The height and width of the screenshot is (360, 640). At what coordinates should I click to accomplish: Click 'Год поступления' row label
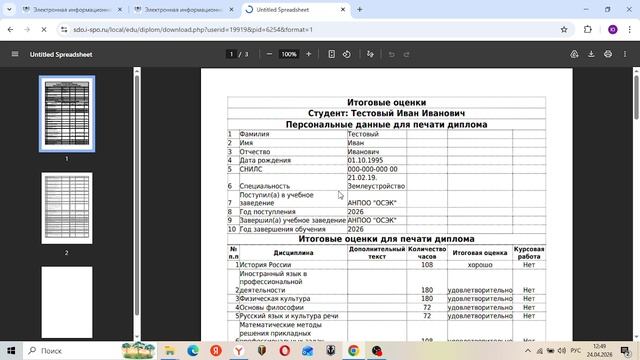coord(267,212)
